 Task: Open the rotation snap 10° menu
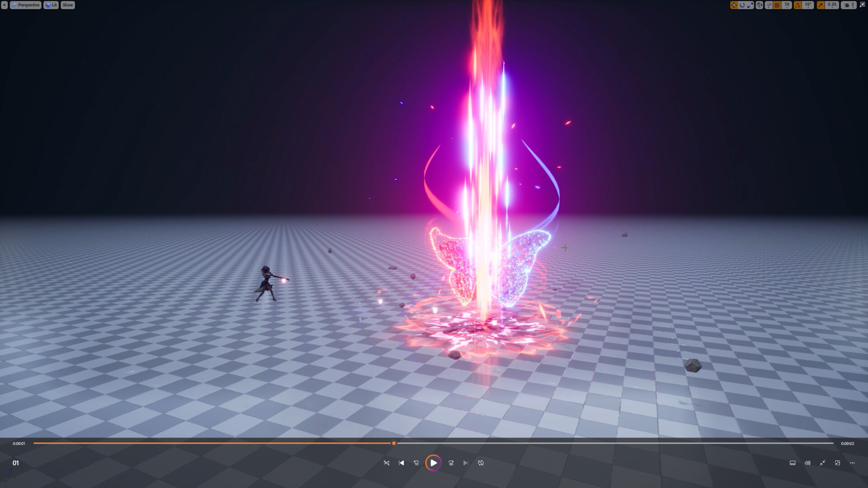(807, 5)
